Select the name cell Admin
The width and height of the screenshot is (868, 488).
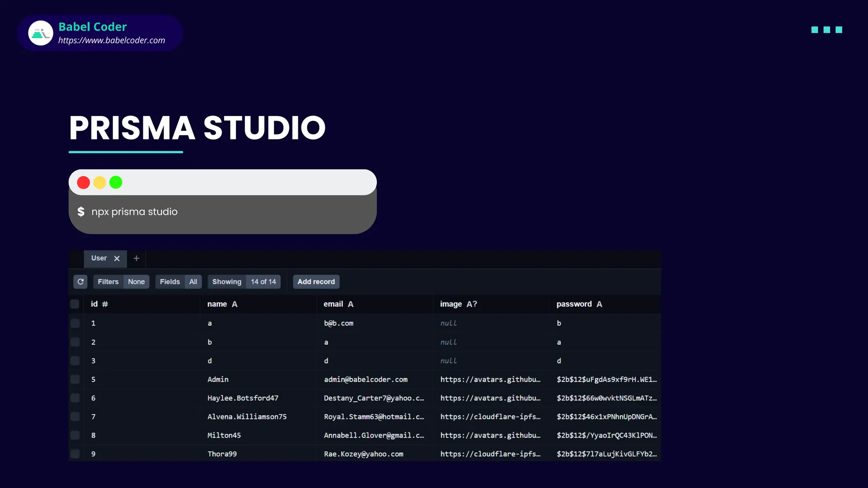pyautogui.click(x=258, y=379)
